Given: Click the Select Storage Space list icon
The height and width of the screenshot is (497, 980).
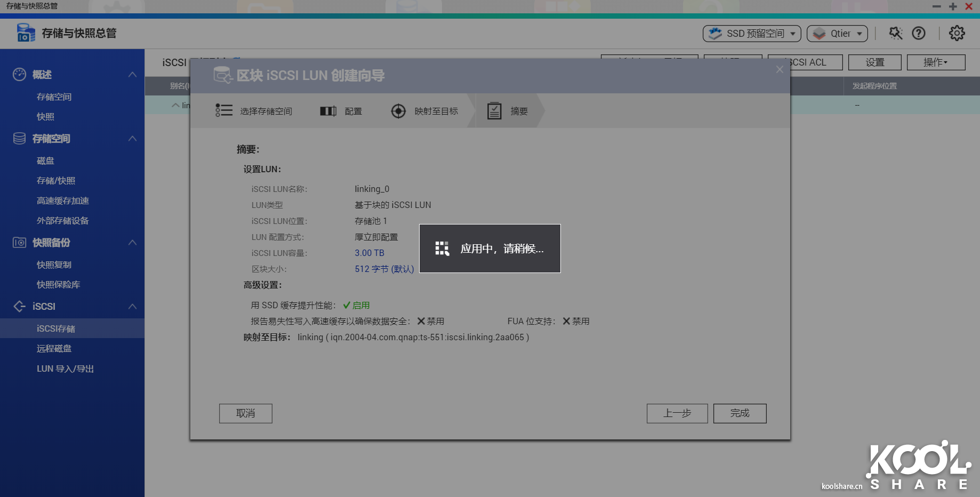Looking at the screenshot, I should tap(224, 110).
